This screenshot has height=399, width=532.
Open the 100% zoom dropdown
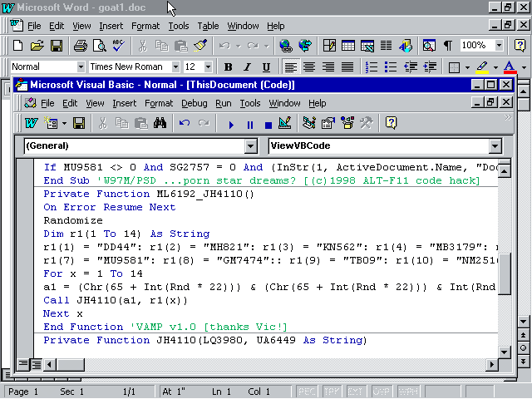(x=499, y=45)
